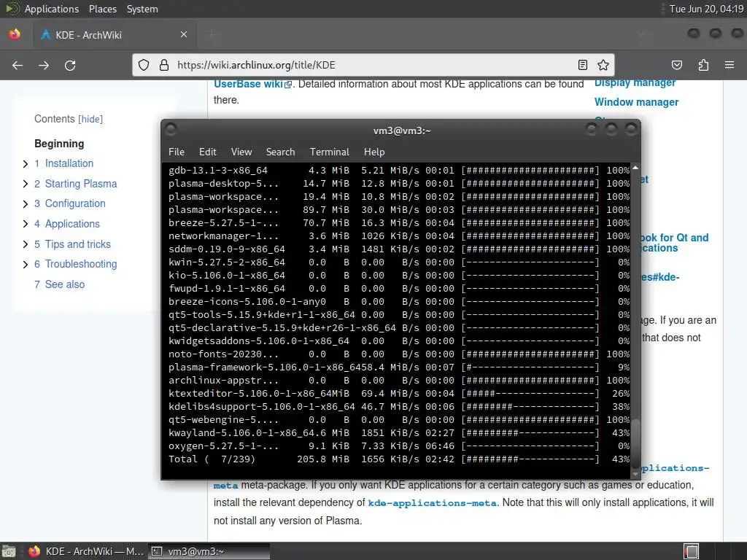This screenshot has height=560, width=747.
Task: Expand the Starting Plasma section chevron
Action: tap(26, 184)
